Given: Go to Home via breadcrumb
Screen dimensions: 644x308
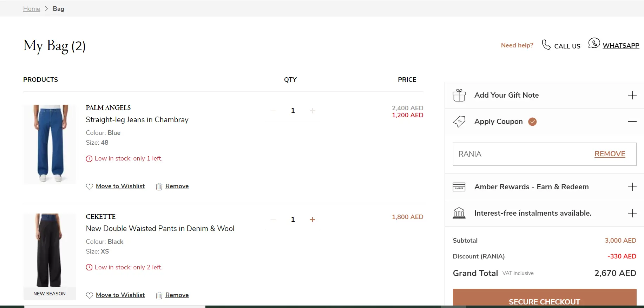Looking at the screenshot, I should pos(32,9).
